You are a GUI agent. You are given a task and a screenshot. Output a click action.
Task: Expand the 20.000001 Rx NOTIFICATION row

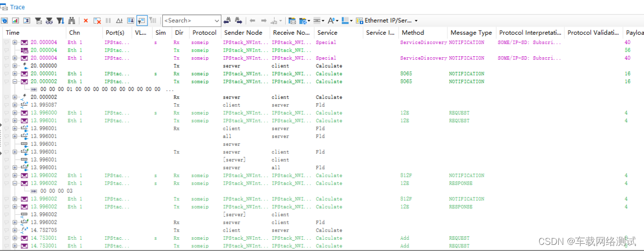15,74
